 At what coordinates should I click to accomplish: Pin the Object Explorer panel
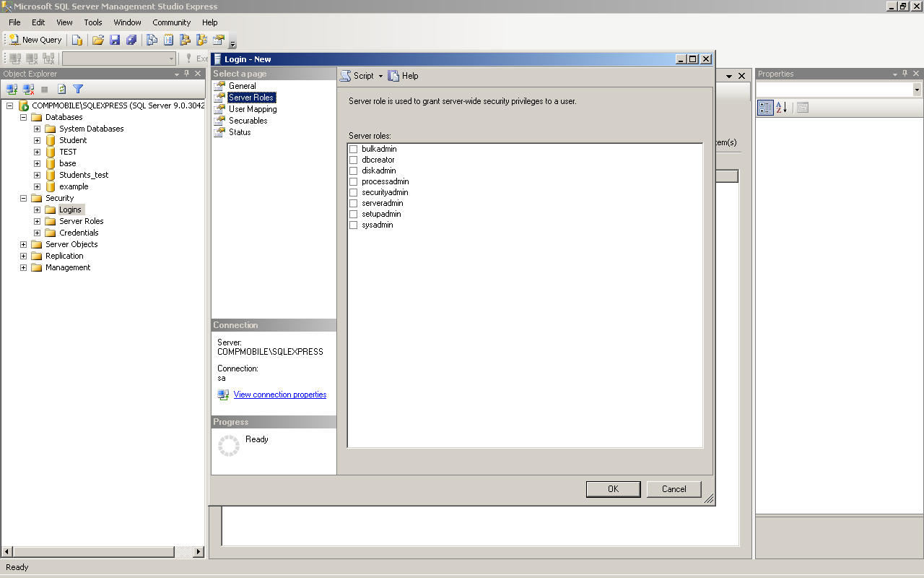click(x=187, y=74)
